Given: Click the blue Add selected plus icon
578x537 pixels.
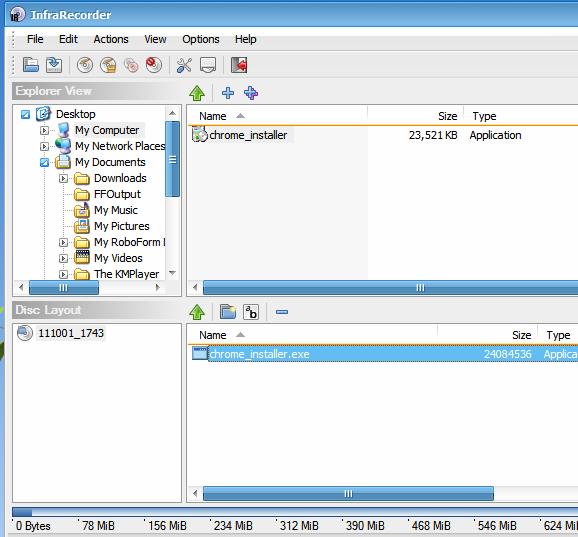Looking at the screenshot, I should [x=228, y=93].
